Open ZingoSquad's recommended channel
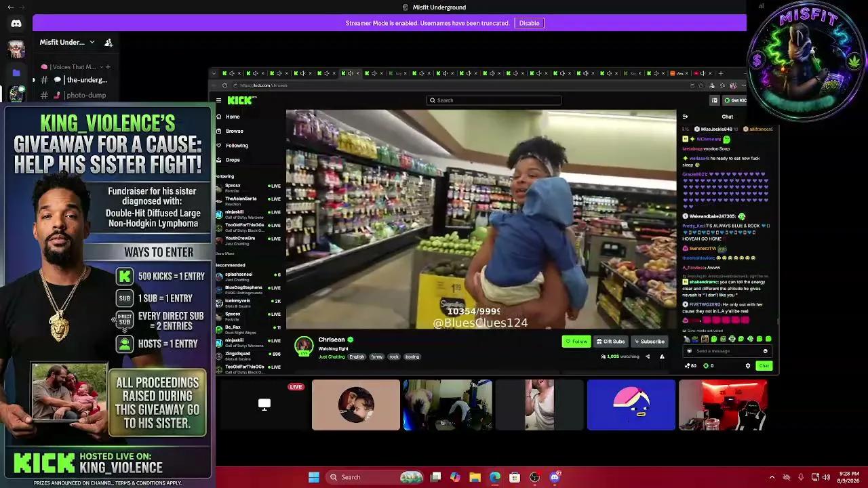 click(x=248, y=355)
